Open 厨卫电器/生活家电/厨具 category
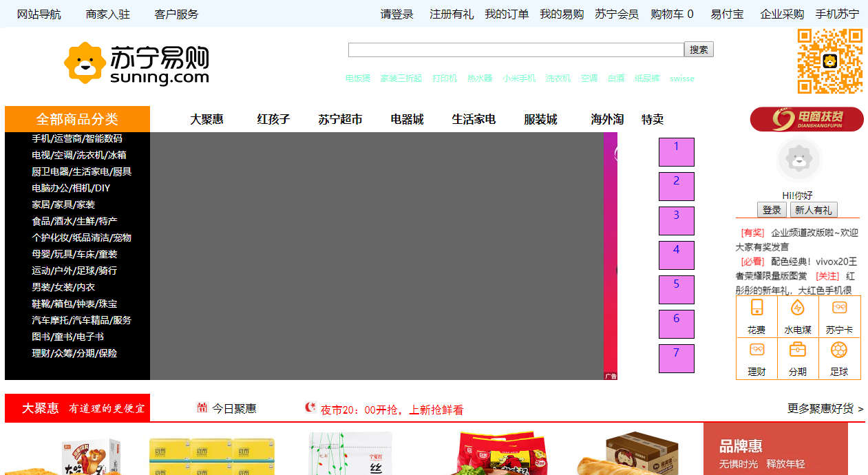This screenshot has height=475, width=868. 81,171
